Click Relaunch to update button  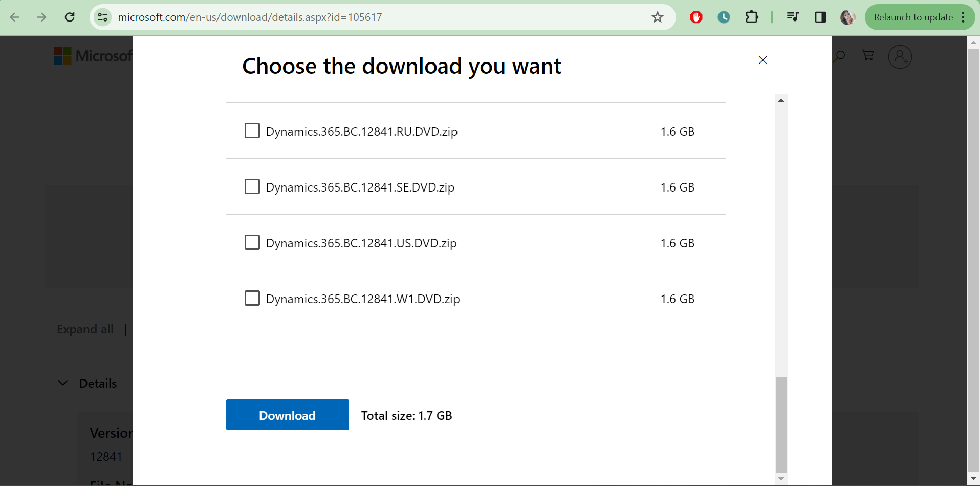913,17
